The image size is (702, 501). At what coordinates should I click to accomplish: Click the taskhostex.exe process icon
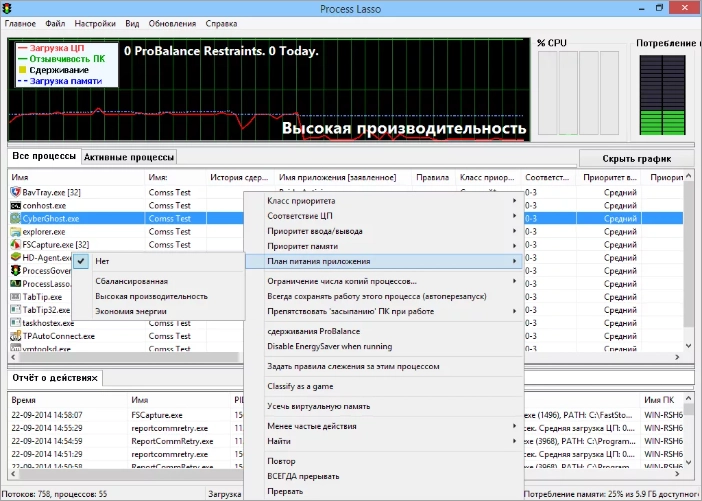16,323
